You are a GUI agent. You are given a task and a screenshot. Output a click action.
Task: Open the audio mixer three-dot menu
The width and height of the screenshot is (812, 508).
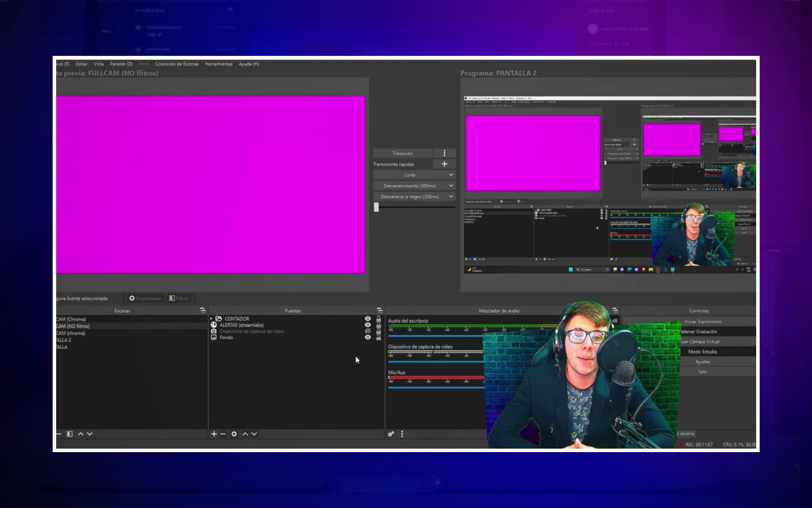coord(402,434)
